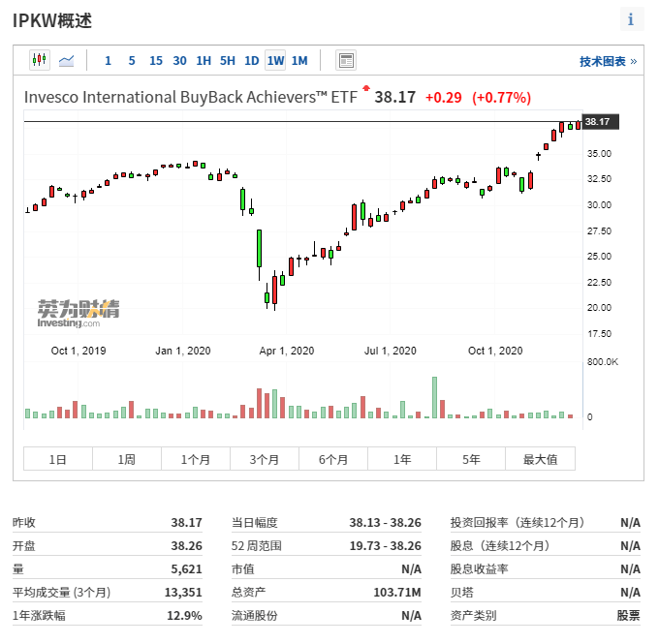This screenshot has width=659, height=644.
Task: Click the 52 周范围 value 19.73 - 38.26
Action: [x=385, y=545]
